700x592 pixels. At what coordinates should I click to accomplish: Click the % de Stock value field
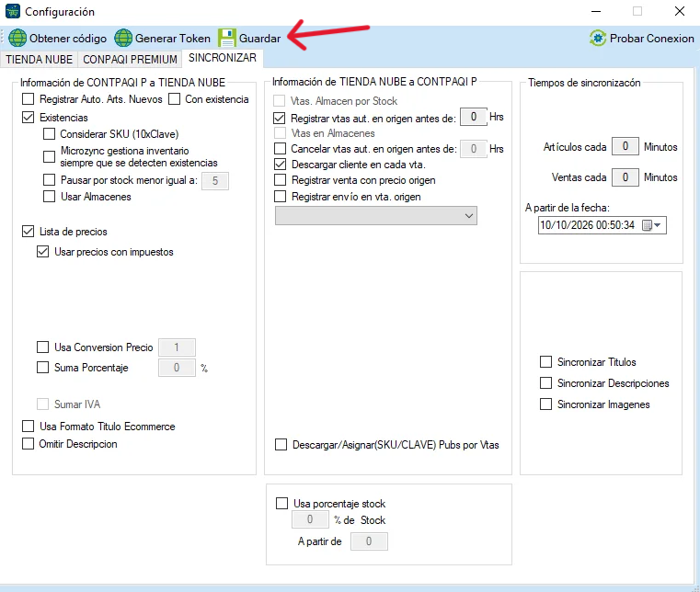tap(310, 519)
